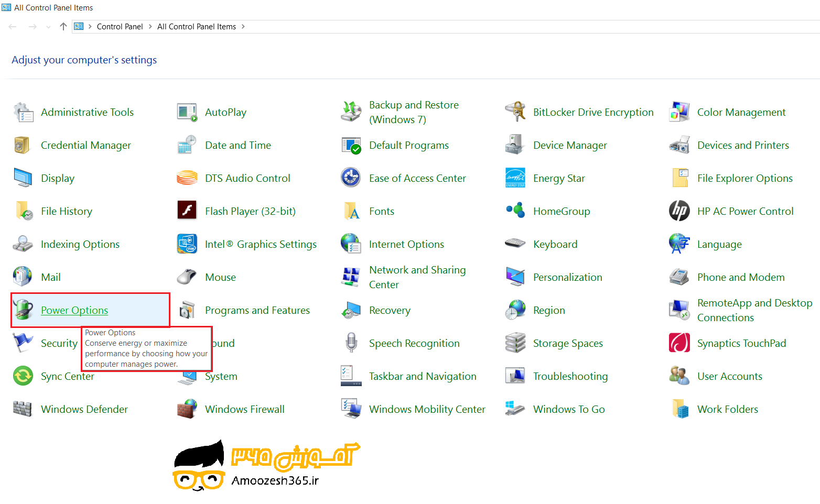Click the Credential Manager safe icon
This screenshot has width=820, height=504.
pos(23,145)
